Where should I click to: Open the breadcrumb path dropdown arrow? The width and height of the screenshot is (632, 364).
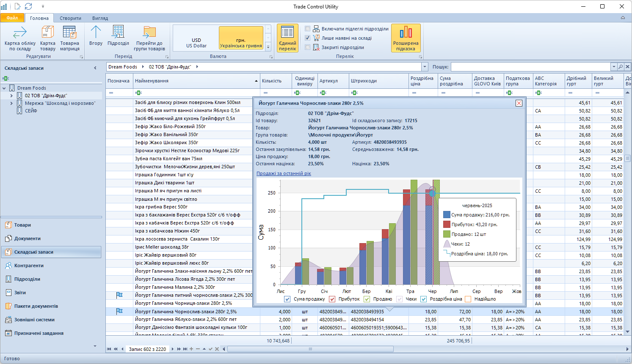click(425, 67)
